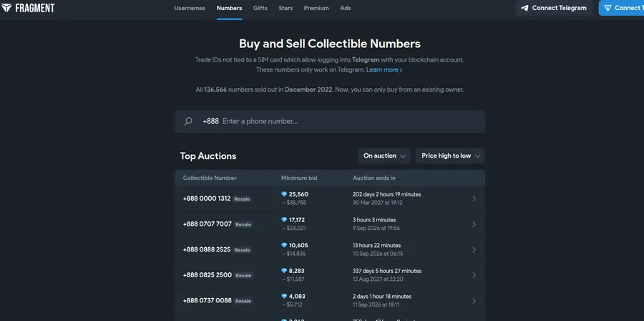Open the Usernames tab

point(190,8)
